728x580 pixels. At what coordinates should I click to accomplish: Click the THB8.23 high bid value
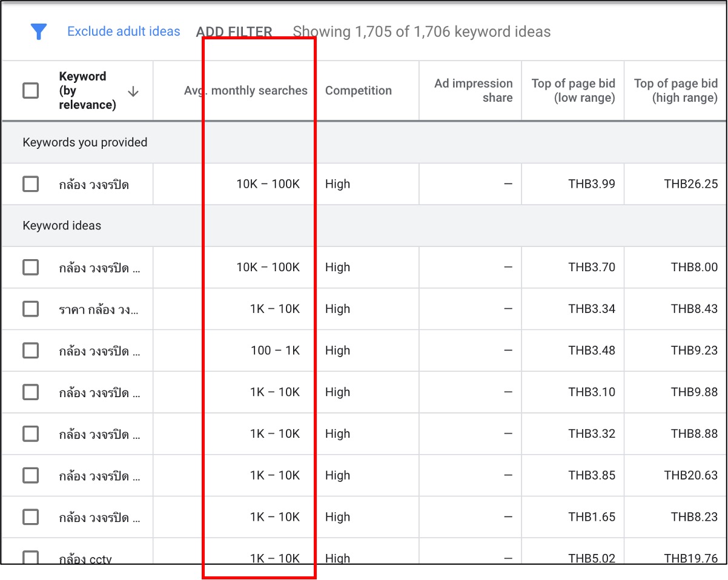pyautogui.click(x=694, y=517)
